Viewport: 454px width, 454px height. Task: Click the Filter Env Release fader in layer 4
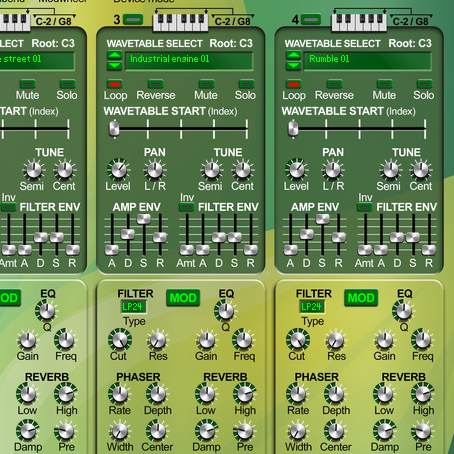(429, 250)
